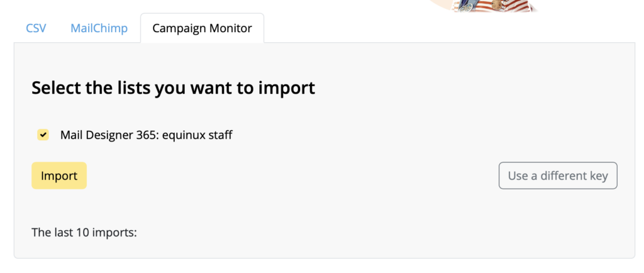
Task: Click the Mail Designer 365: equinux staff label
Action: 146,135
